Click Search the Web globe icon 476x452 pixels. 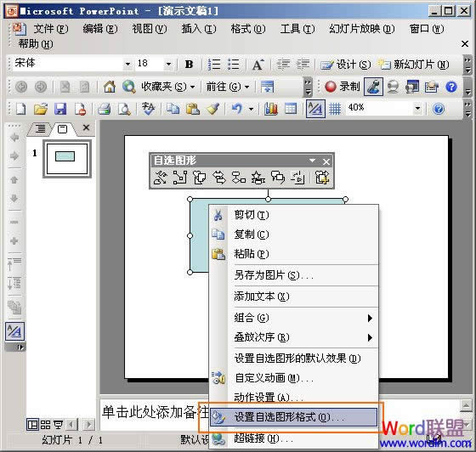click(x=129, y=87)
